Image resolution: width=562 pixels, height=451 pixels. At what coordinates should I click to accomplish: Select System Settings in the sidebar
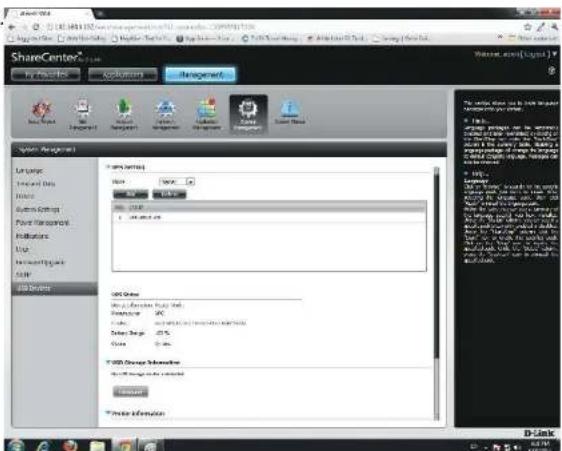(38, 209)
